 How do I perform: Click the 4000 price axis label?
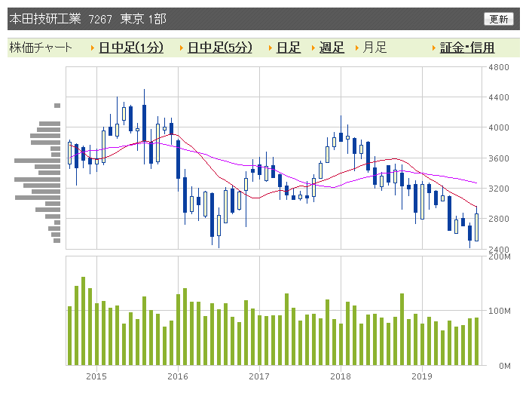tap(499, 127)
